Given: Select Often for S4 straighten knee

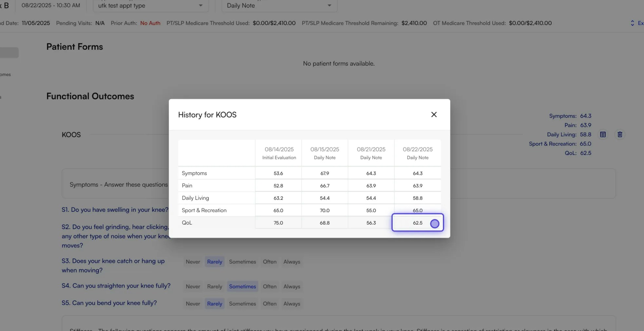Looking at the screenshot, I should pos(270,286).
